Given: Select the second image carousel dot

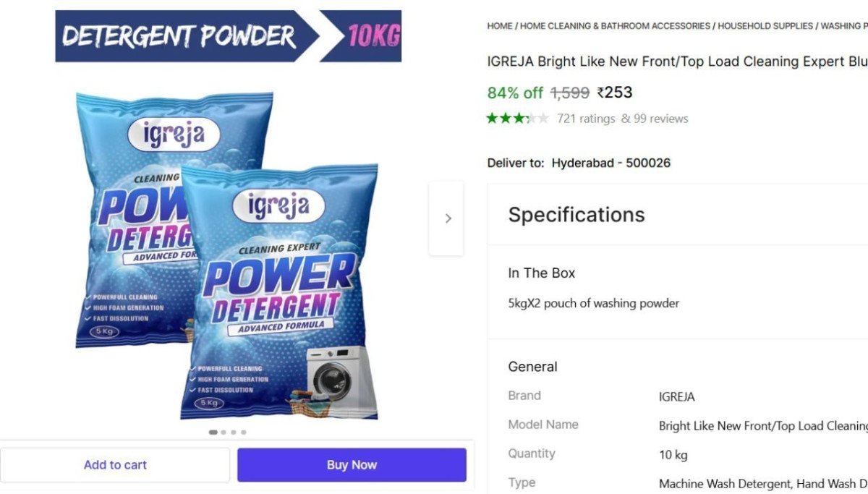Looking at the screenshot, I should coord(224,432).
